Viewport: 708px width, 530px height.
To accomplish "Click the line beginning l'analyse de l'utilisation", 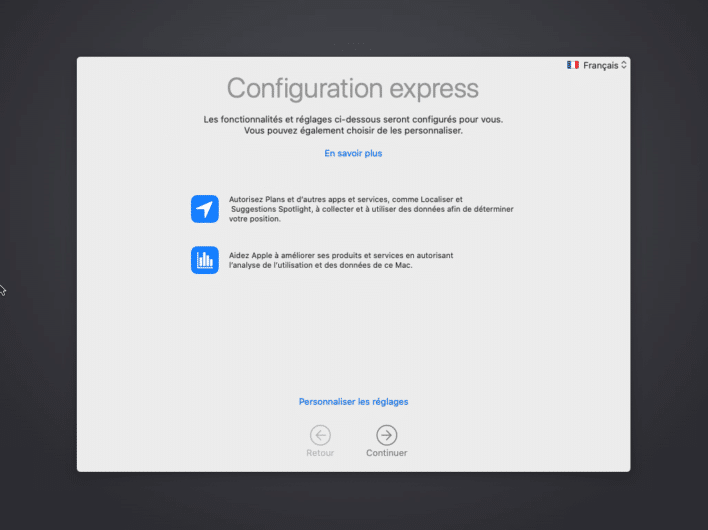I will (x=320, y=265).
